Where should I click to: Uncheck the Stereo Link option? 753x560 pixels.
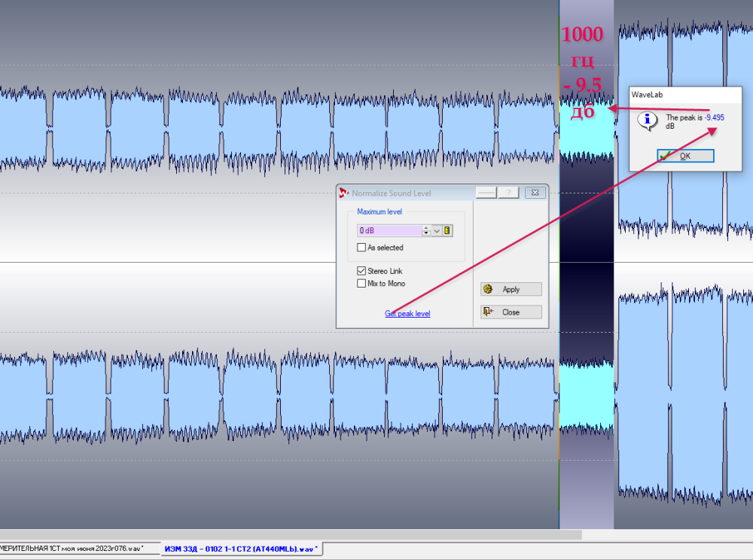(361, 271)
